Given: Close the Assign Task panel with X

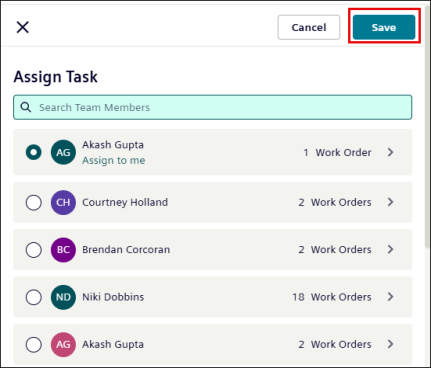Looking at the screenshot, I should 23,27.
